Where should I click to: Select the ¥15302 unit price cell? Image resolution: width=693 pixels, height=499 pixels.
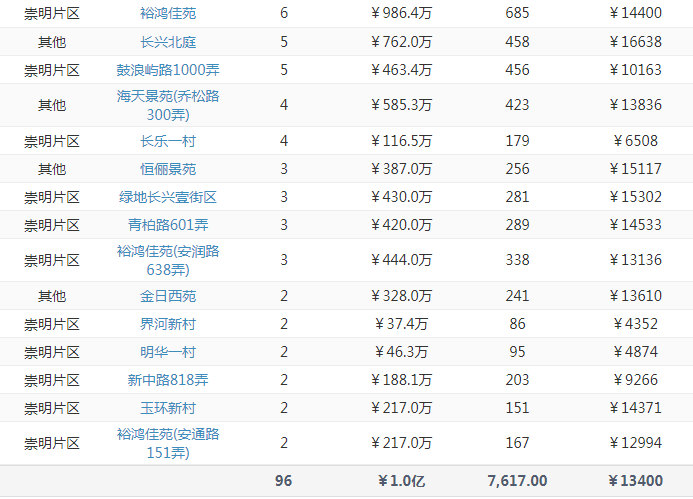(x=636, y=197)
